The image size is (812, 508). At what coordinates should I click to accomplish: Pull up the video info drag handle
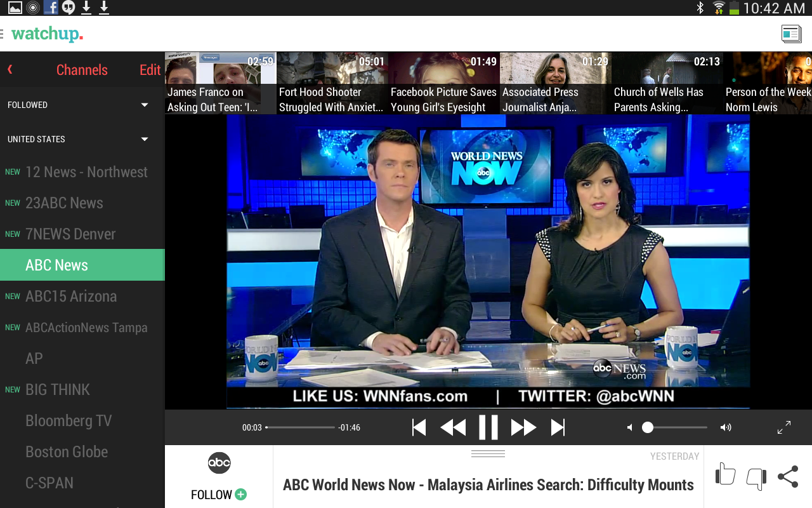tap(488, 453)
